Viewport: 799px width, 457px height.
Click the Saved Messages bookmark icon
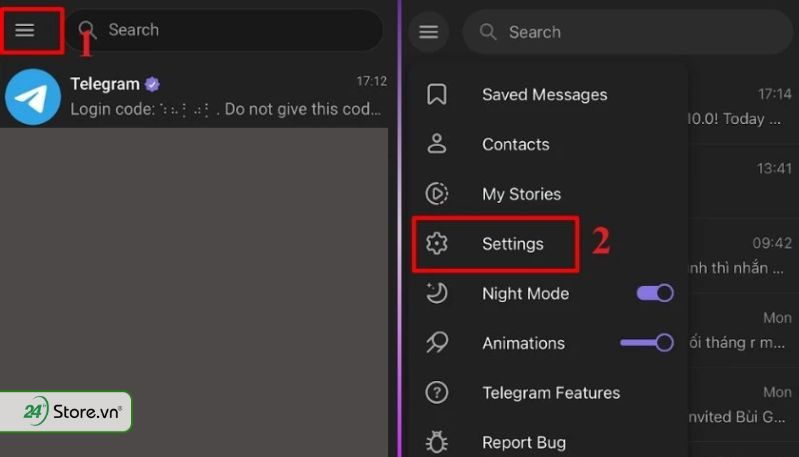pos(437,94)
